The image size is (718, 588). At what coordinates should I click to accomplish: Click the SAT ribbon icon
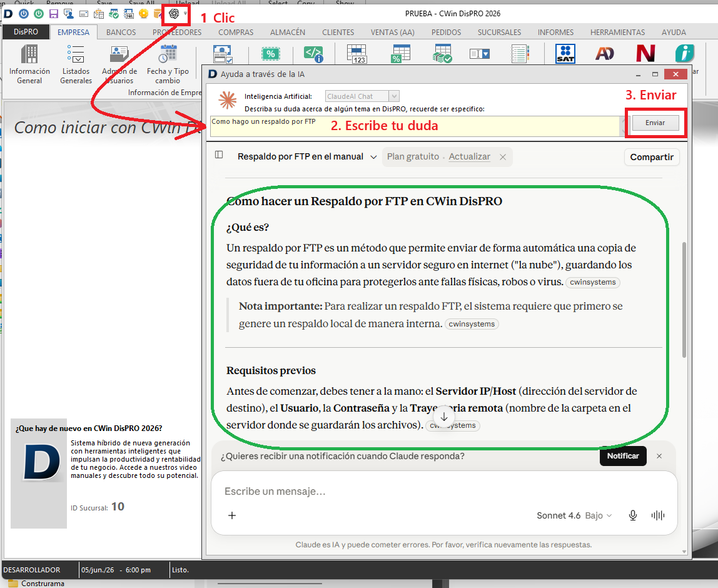tap(565, 54)
